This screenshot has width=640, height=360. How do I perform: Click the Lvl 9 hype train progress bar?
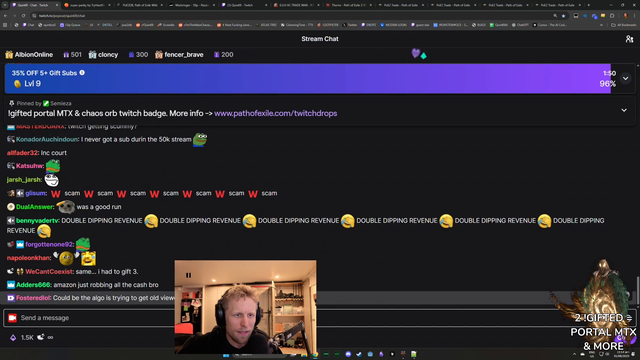308,78
